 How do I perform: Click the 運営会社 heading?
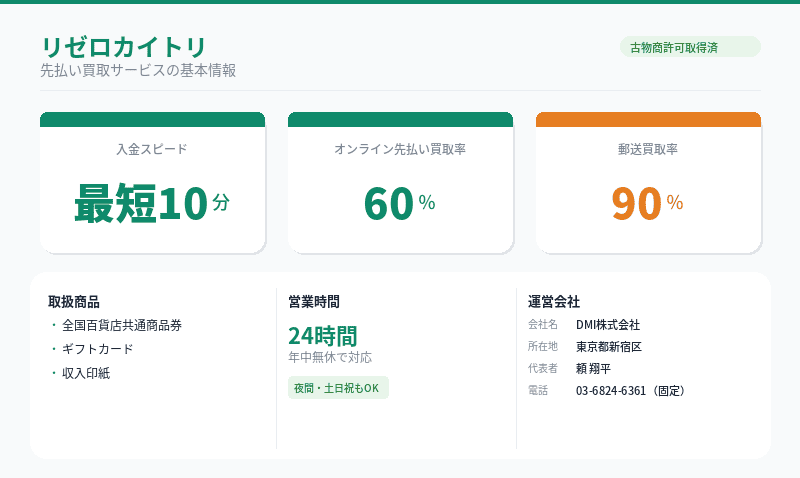[x=554, y=302]
